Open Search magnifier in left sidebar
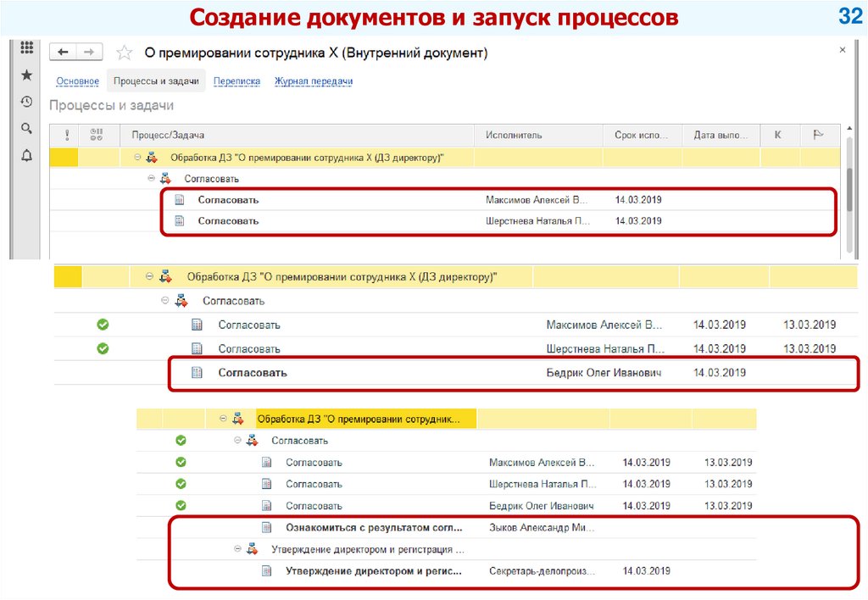Screen dimensions: 868x600 [26, 129]
